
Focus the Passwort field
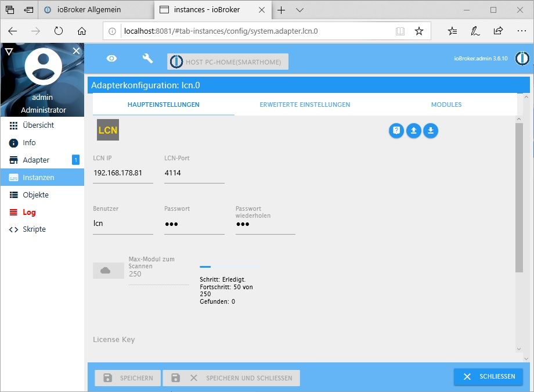(194, 224)
